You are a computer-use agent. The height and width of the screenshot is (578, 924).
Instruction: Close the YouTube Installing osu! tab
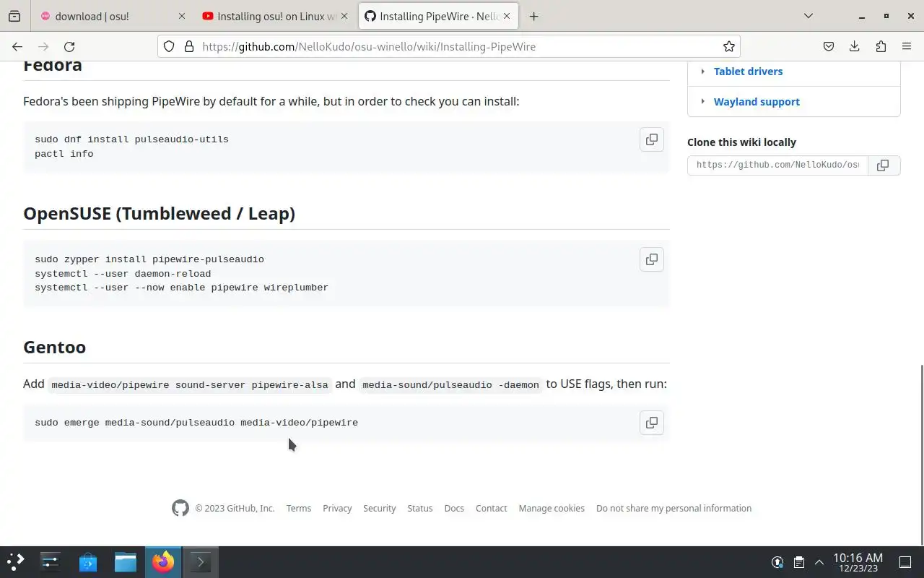pyautogui.click(x=344, y=16)
